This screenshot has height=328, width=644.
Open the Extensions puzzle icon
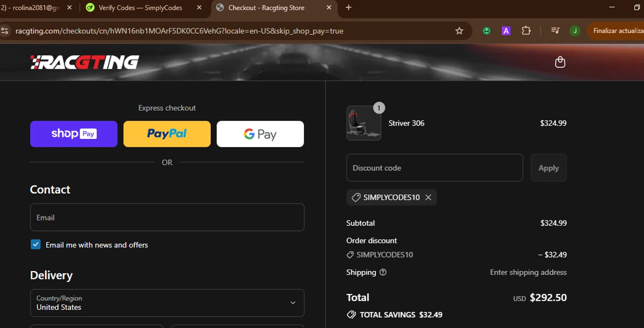pyautogui.click(x=526, y=31)
